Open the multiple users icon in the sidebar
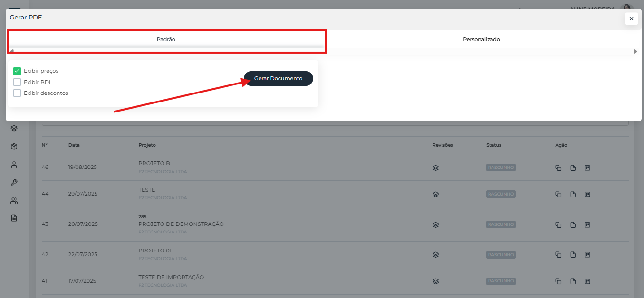 [x=14, y=201]
